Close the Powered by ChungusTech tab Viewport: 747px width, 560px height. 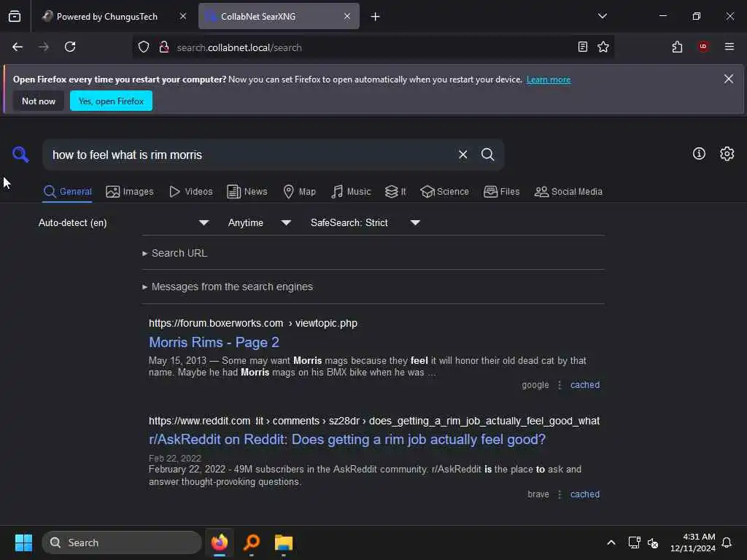click(183, 16)
